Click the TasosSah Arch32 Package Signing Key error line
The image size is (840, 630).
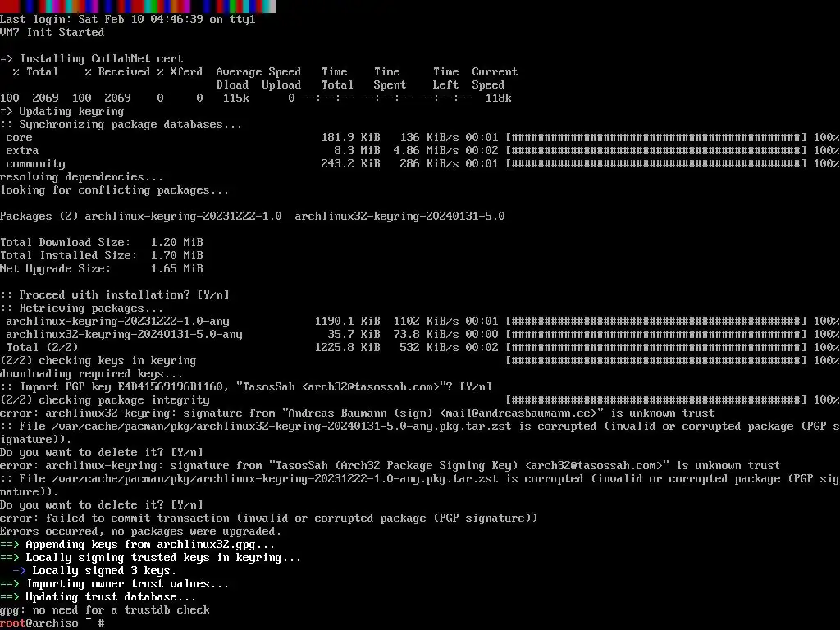[390, 466]
